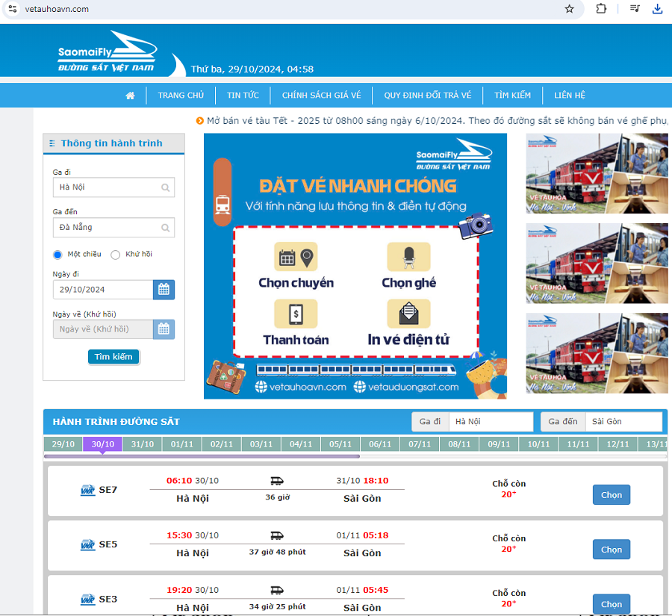Screen dimensions: 672x616
Task: Open the browser extensions puzzle icon
Action: point(601,8)
